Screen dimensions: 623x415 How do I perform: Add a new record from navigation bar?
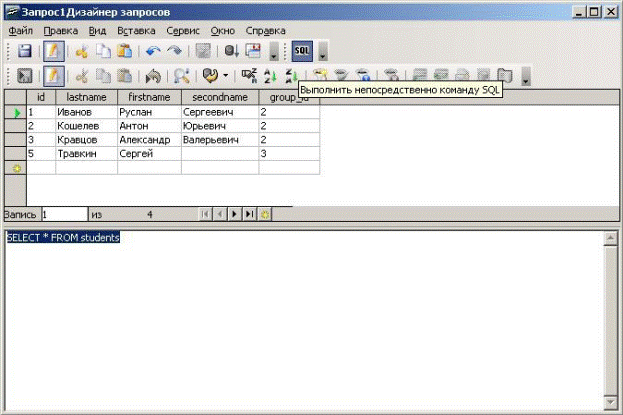265,214
